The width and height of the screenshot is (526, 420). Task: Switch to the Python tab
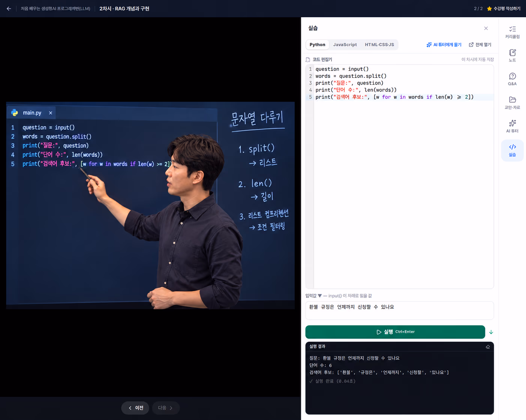click(x=317, y=45)
